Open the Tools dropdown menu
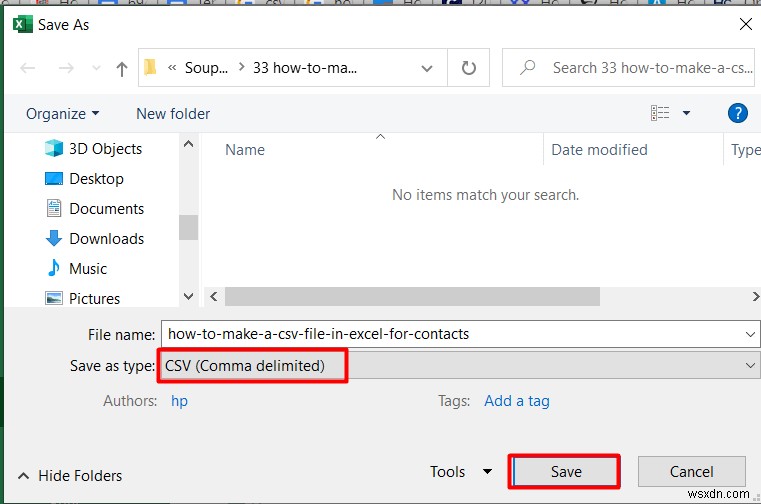Image resolution: width=761 pixels, height=504 pixels. [460, 471]
